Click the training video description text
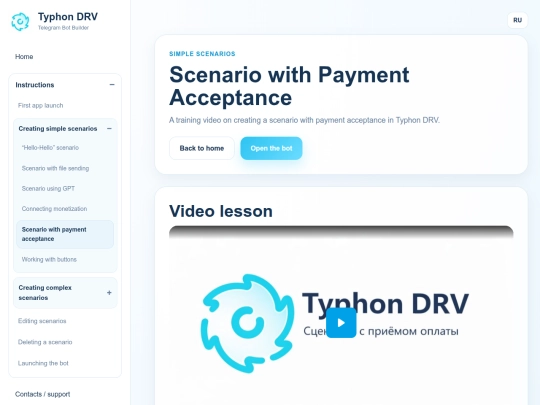 (304, 120)
